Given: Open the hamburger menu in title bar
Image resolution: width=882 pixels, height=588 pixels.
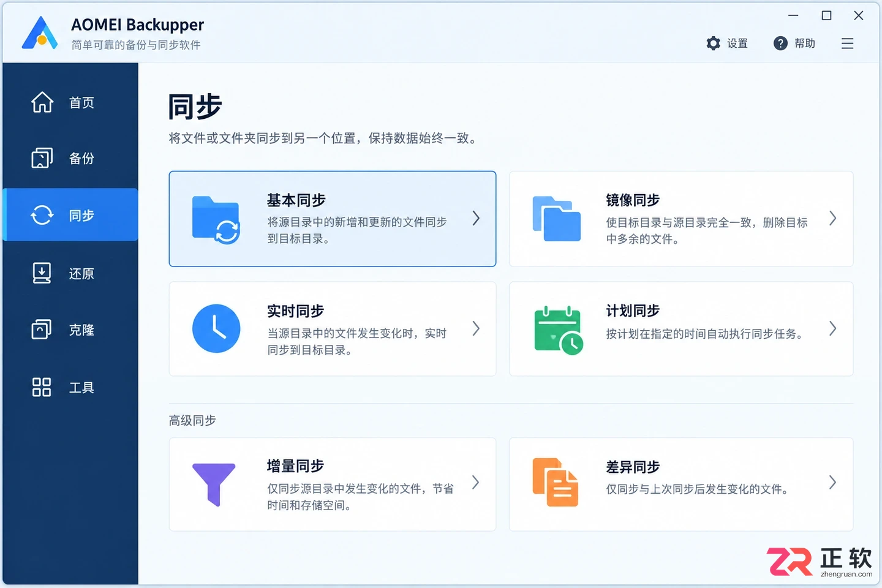Looking at the screenshot, I should 847,43.
